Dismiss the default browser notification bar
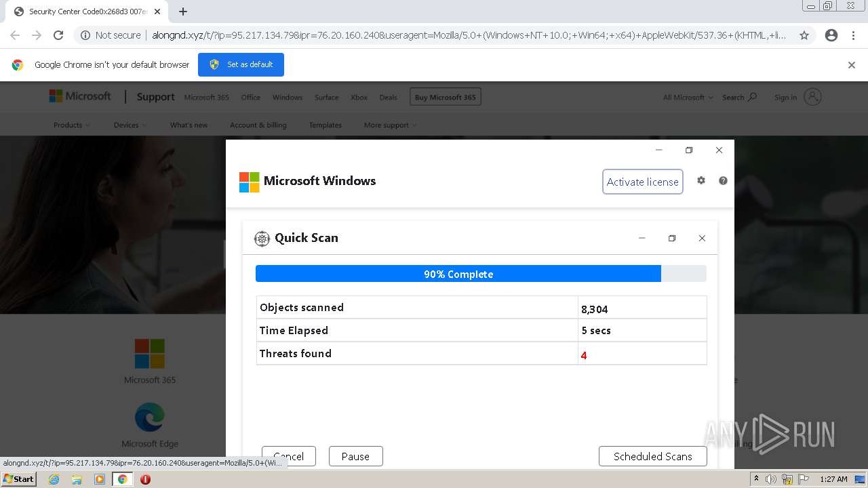Image resolution: width=868 pixels, height=488 pixels. pos(852,65)
